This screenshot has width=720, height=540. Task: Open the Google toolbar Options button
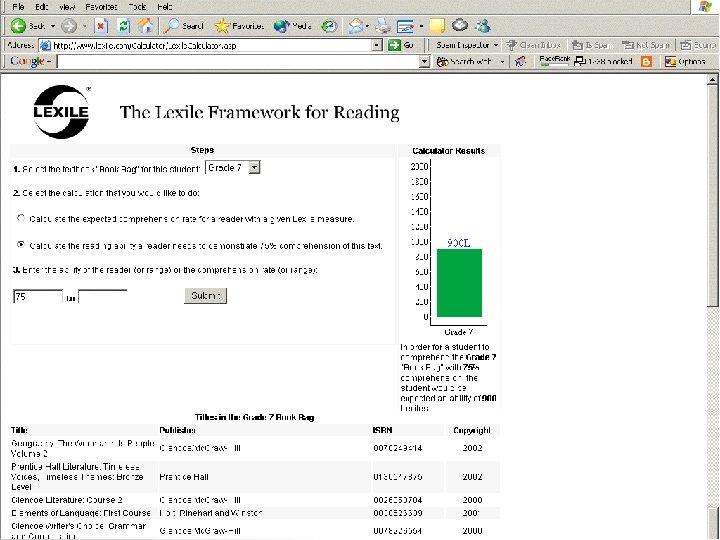pyautogui.click(x=685, y=61)
